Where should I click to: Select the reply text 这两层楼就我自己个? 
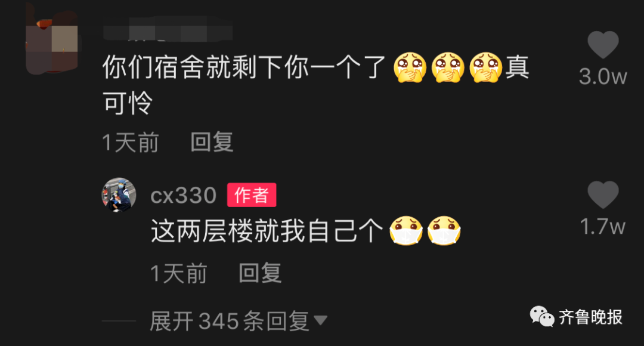tap(267, 231)
